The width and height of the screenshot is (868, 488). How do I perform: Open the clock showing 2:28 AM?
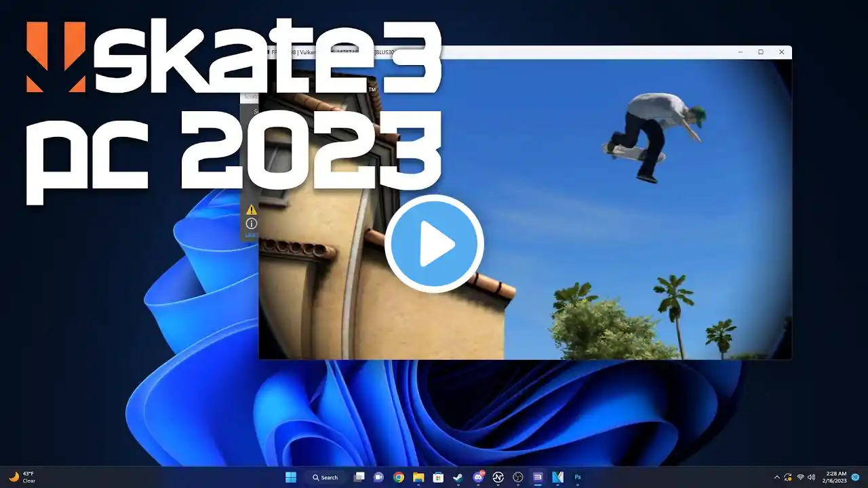point(836,477)
